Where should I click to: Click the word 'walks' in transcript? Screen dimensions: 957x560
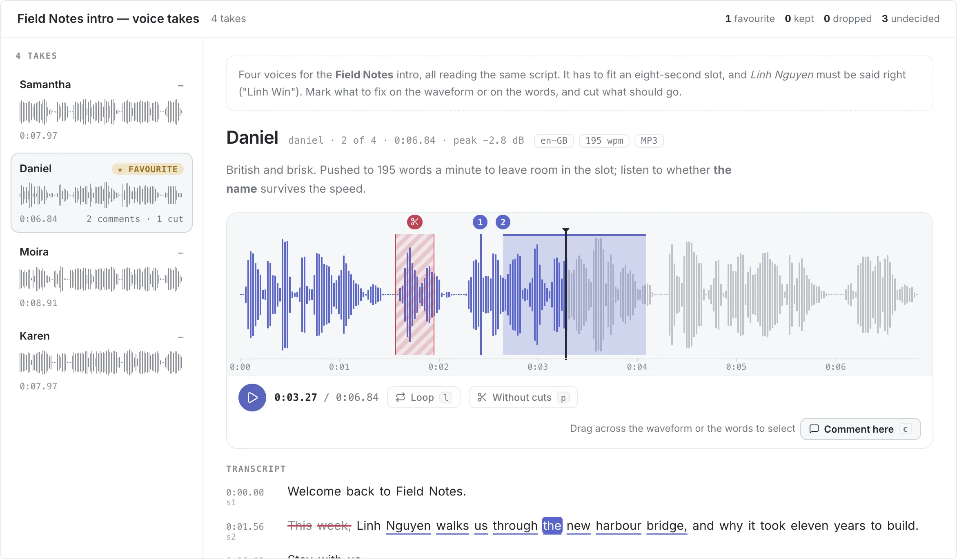(x=452, y=525)
